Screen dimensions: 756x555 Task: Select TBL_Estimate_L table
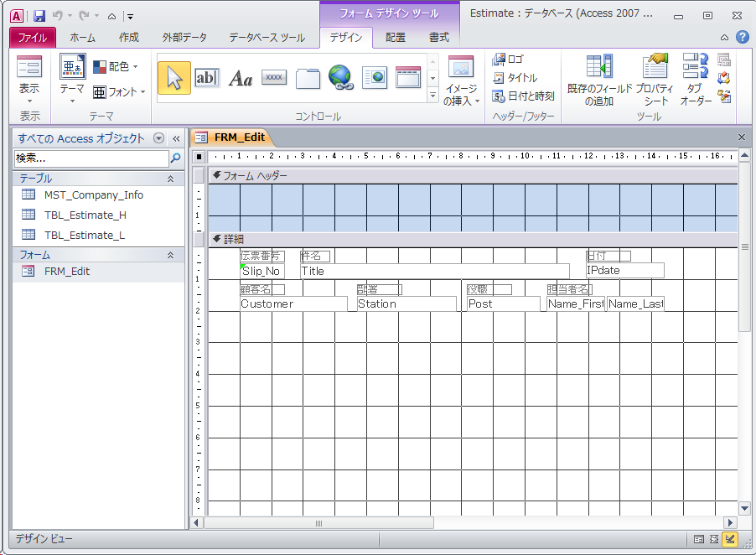point(98,236)
